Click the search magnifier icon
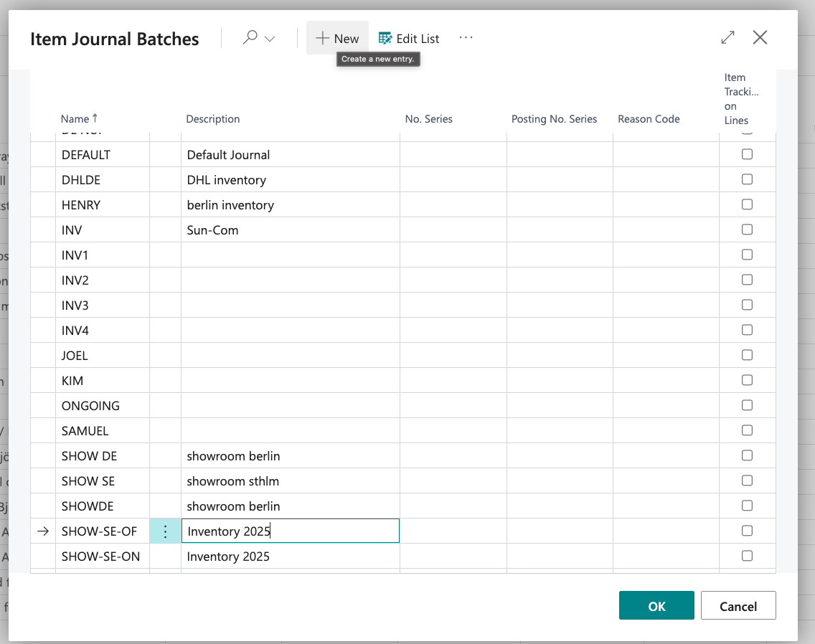Image resolution: width=815 pixels, height=644 pixels. pyautogui.click(x=250, y=38)
